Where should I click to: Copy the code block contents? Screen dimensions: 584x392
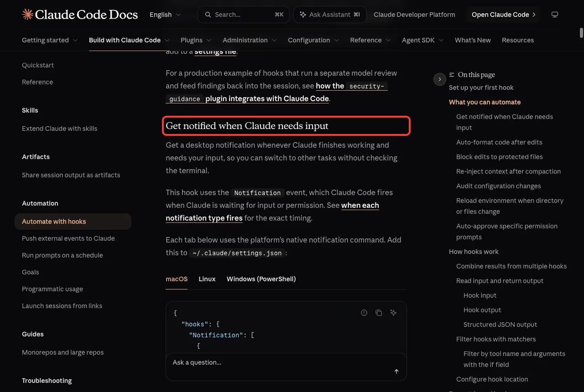[379, 313]
